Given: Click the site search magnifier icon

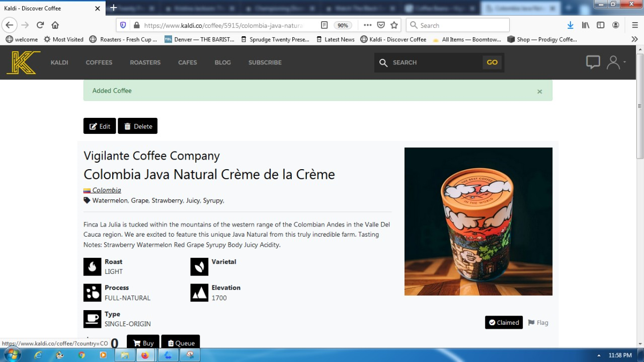Looking at the screenshot, I should [383, 63].
